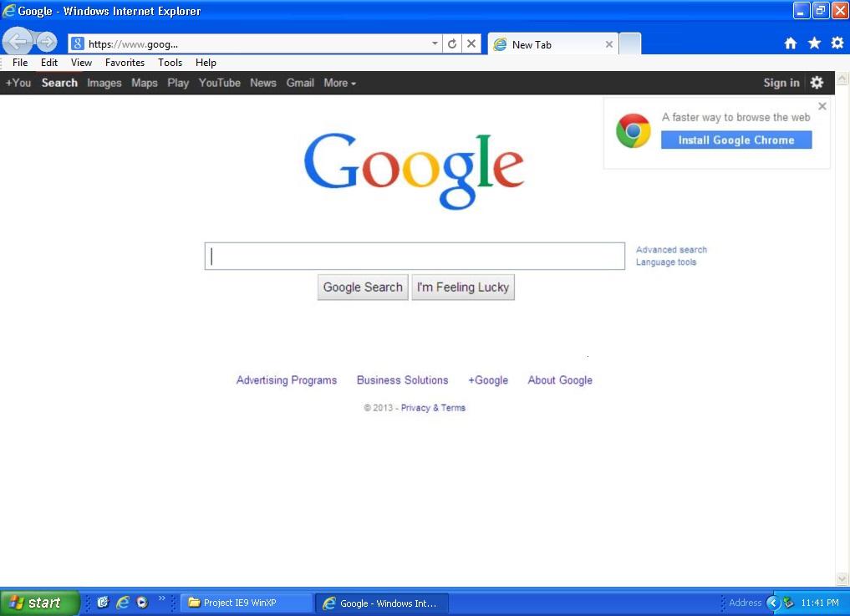This screenshot has width=850, height=616.
Task: Open Favorites star icon
Action: pos(814,43)
